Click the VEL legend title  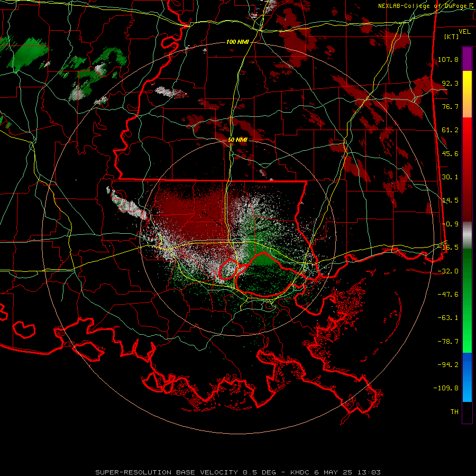(464, 31)
